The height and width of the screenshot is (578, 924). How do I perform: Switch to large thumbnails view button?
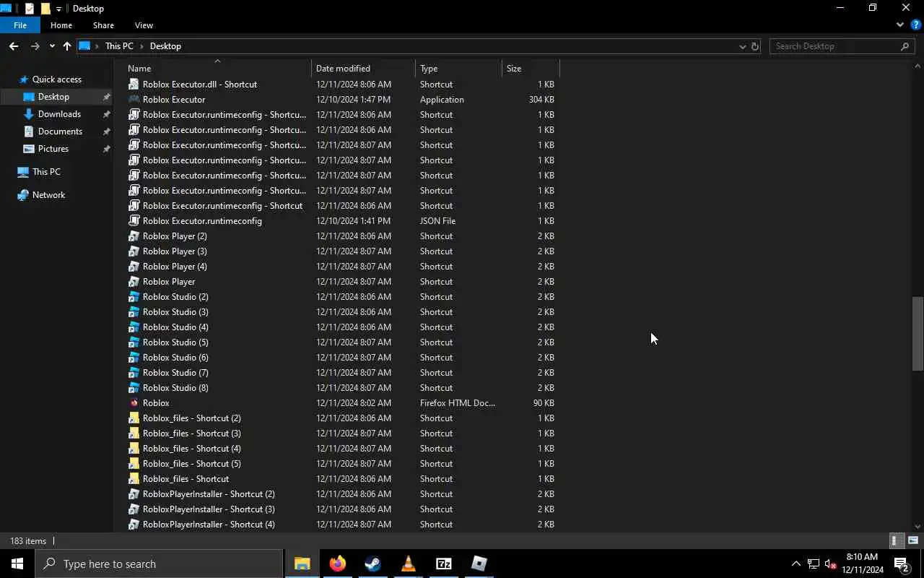click(x=913, y=540)
